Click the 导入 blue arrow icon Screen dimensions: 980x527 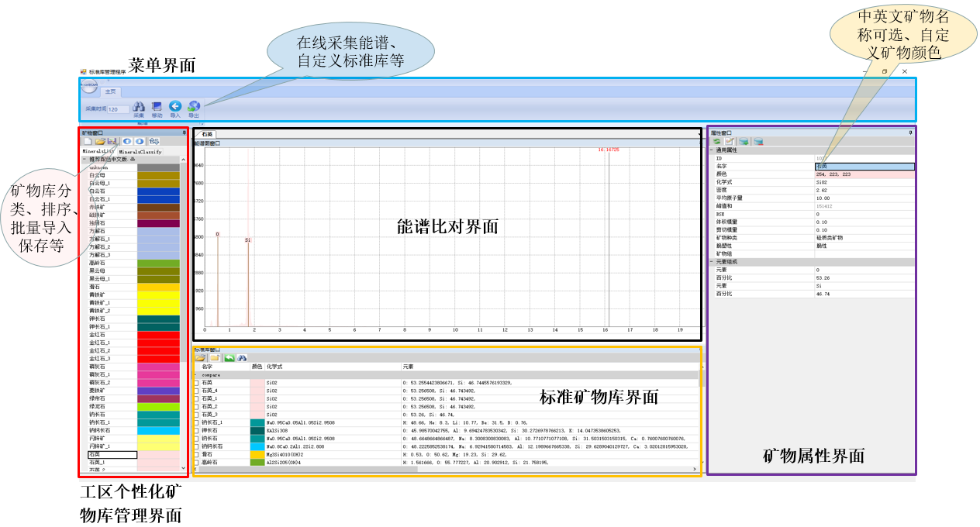pos(175,107)
